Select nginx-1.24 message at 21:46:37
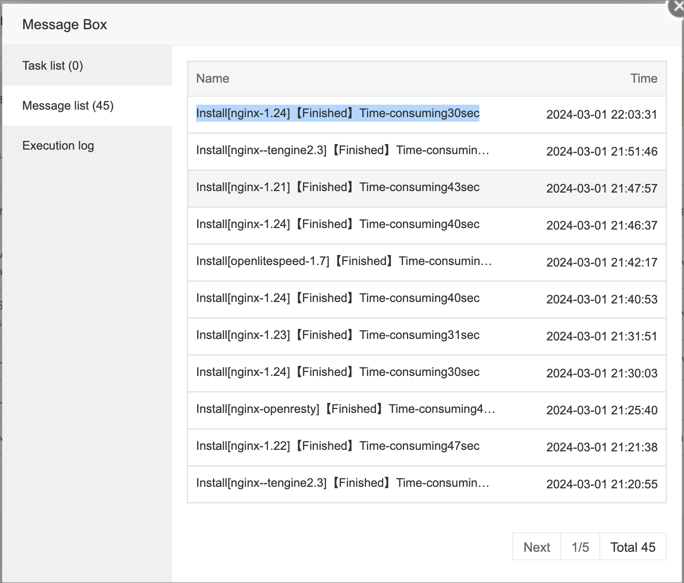The height and width of the screenshot is (583, 684). tap(338, 225)
